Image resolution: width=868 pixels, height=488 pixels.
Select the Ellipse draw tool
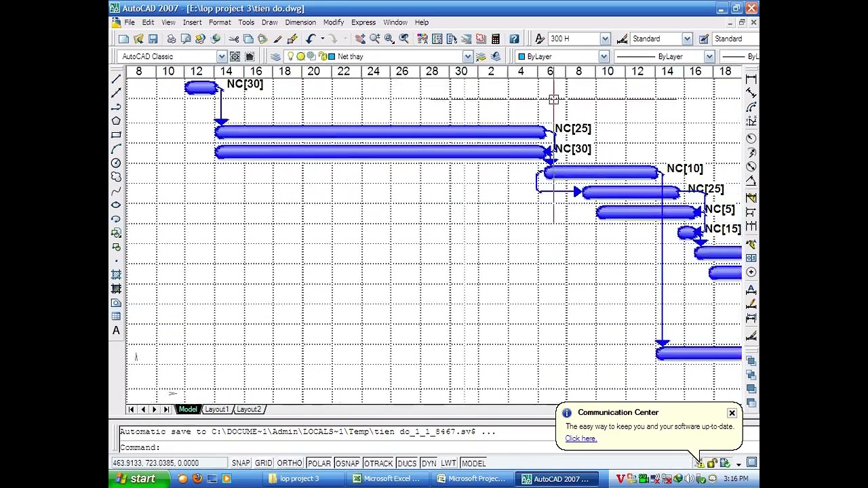[x=116, y=205]
